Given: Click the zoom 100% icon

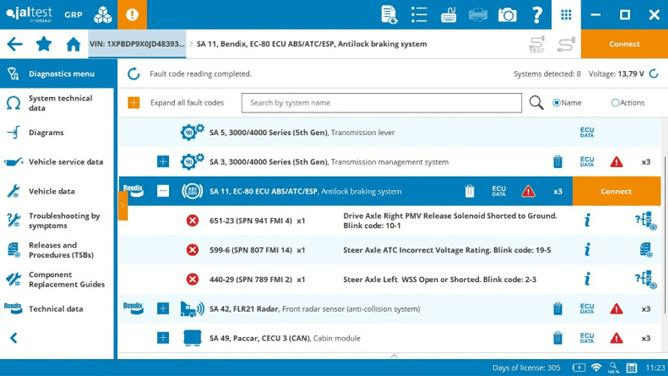Looking at the screenshot, I should pyautogui.click(x=613, y=367).
